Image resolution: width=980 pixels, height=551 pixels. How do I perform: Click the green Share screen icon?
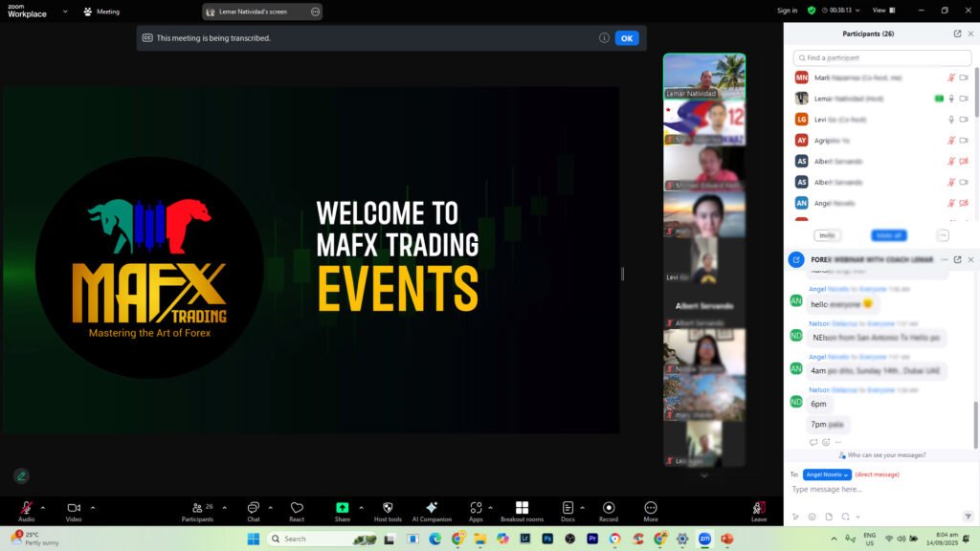342,508
